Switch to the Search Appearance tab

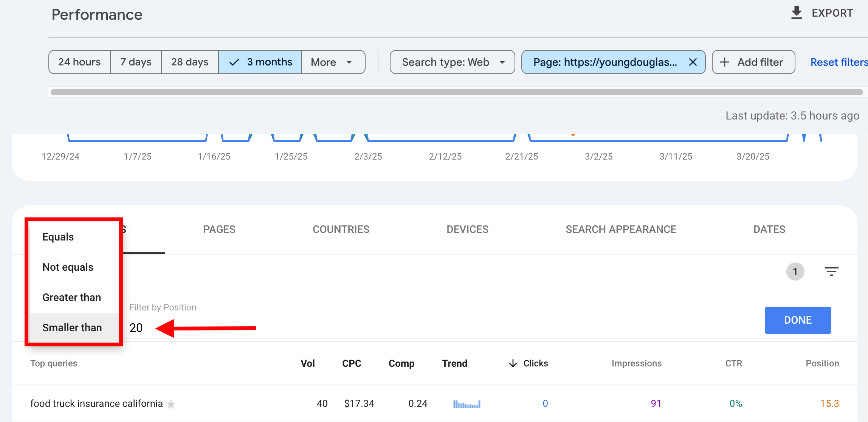pos(621,229)
